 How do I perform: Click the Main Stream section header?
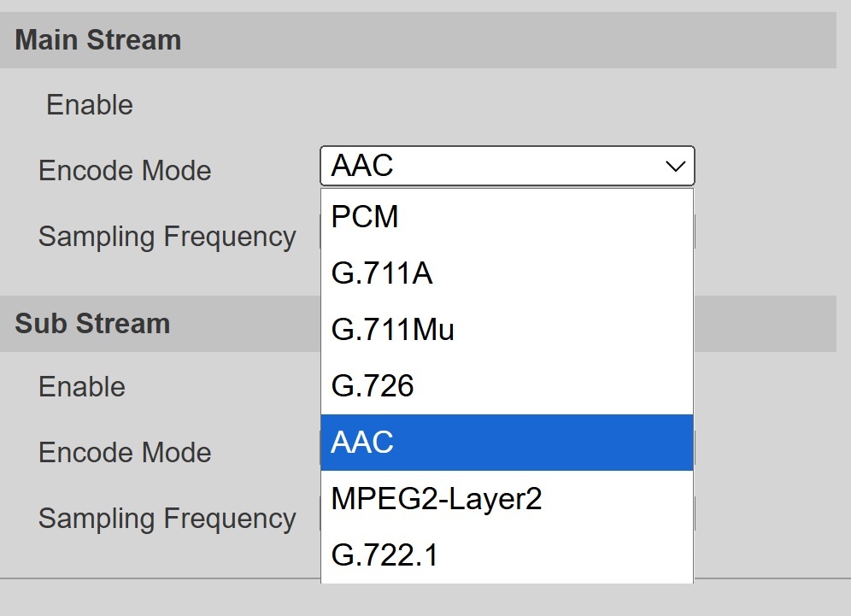(x=98, y=40)
